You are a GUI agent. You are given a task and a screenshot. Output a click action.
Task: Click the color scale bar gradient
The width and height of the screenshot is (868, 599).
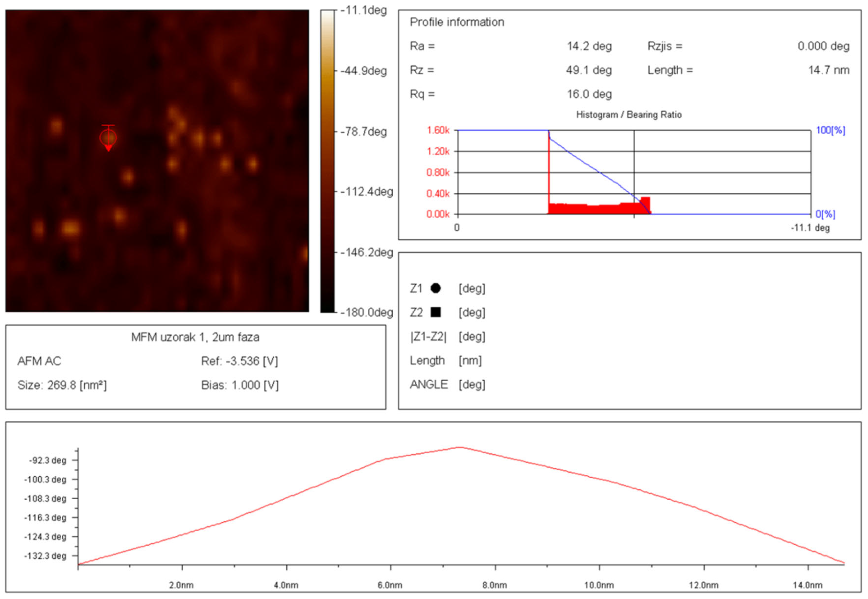(x=327, y=161)
